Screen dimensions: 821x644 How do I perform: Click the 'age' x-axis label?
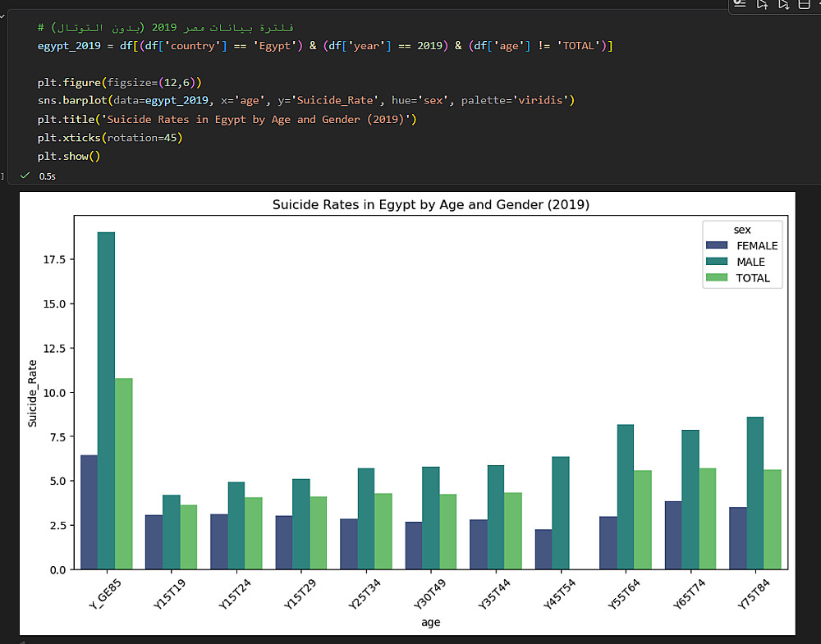(x=431, y=623)
